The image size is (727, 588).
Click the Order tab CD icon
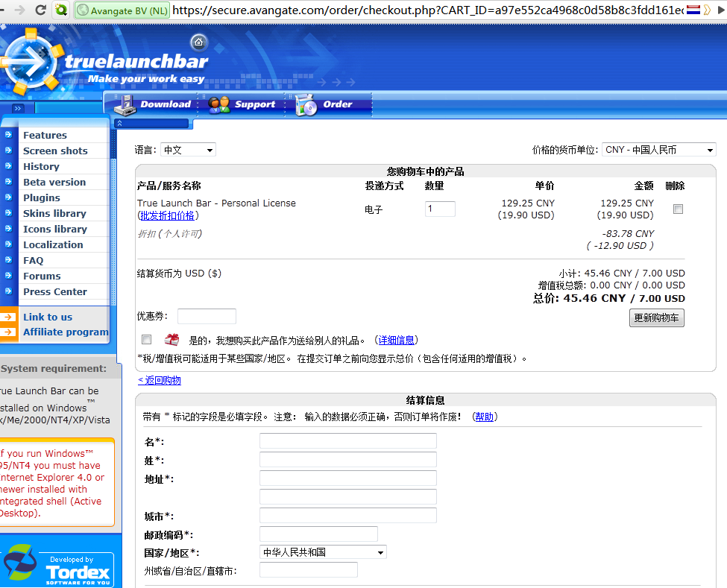click(306, 105)
